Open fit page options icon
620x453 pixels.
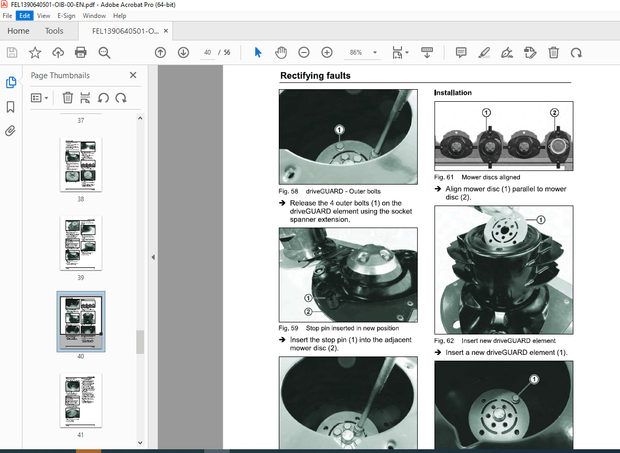tap(400, 53)
